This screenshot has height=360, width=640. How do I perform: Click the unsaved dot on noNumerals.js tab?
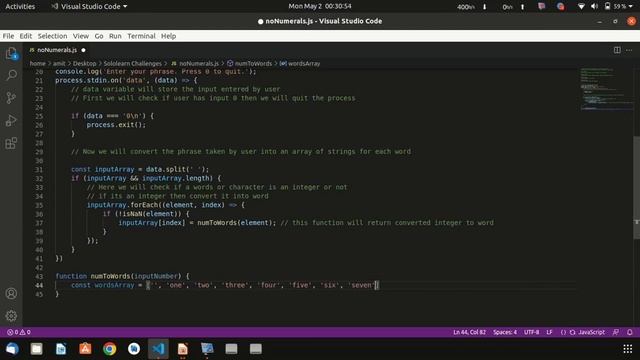(83, 50)
